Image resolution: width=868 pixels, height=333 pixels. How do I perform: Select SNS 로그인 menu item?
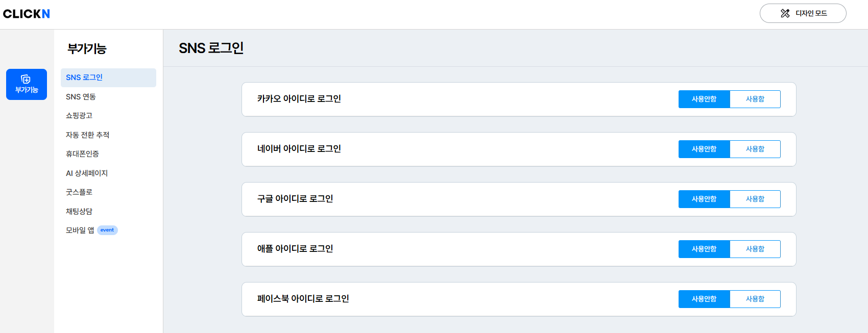pos(84,78)
